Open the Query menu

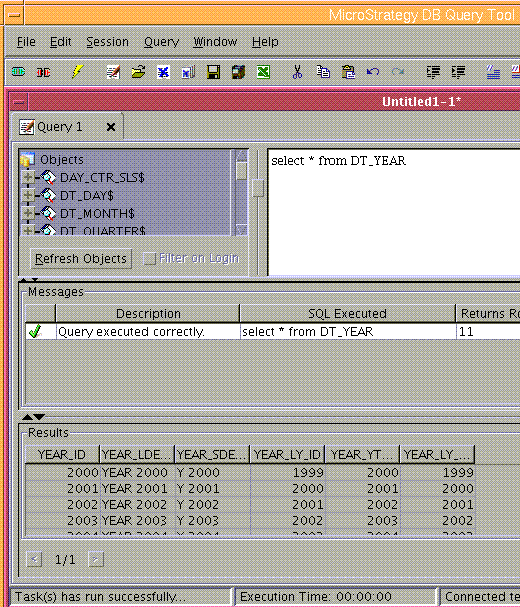(x=161, y=42)
